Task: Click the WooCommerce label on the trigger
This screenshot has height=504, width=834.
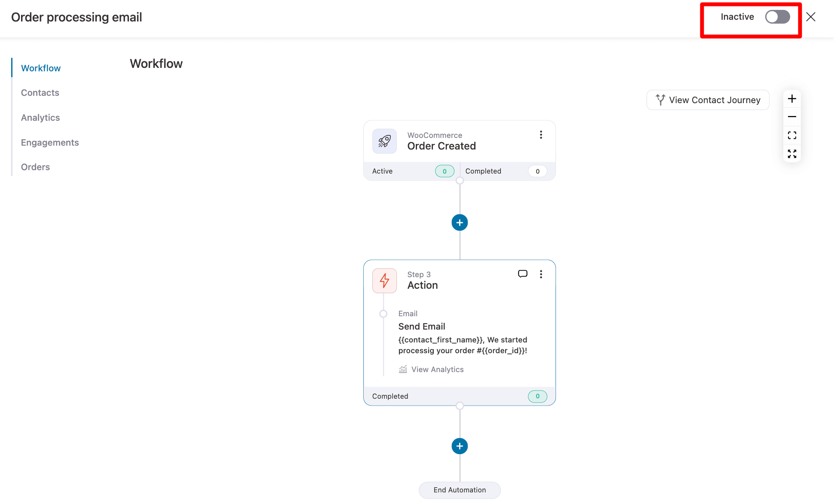Action: point(435,135)
